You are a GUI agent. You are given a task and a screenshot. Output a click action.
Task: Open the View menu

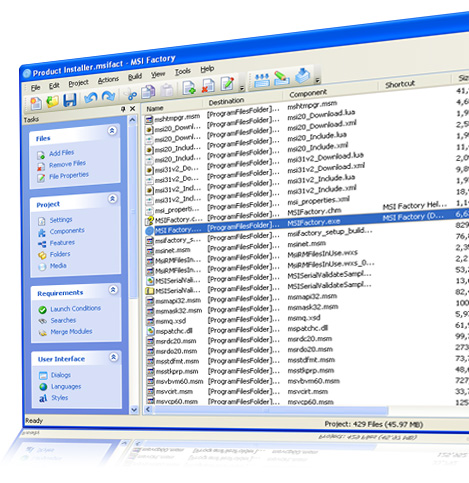point(158,74)
